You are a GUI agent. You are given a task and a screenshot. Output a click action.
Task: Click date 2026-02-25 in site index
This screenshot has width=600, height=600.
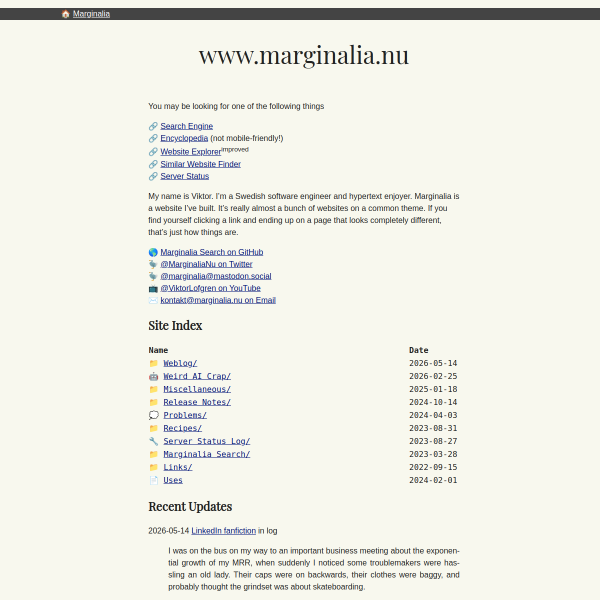click(433, 376)
